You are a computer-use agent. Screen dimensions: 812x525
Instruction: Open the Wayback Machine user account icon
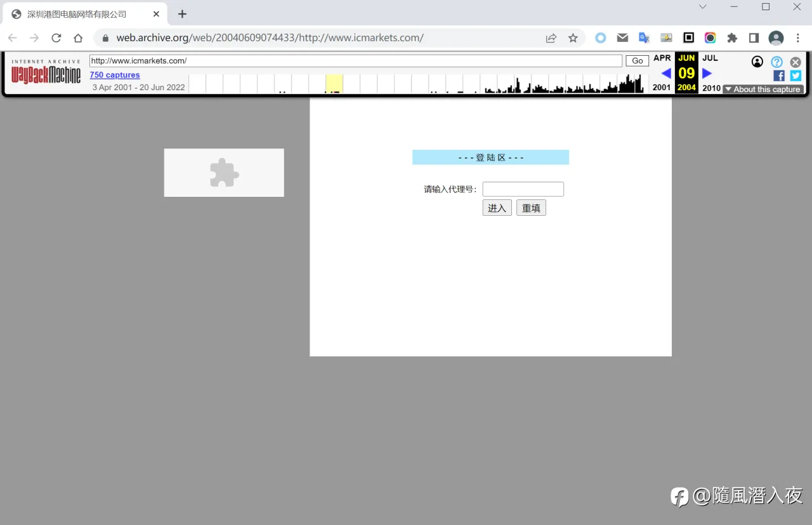757,62
